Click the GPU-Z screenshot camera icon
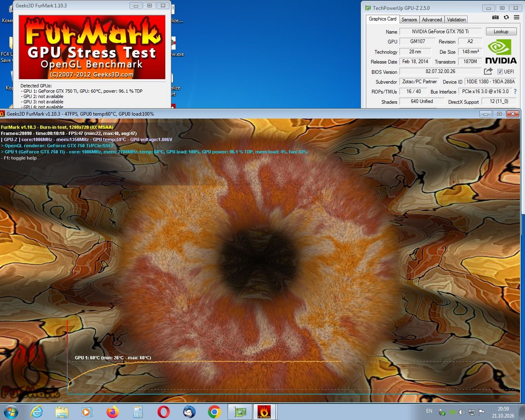The width and height of the screenshot is (525, 420). [495, 17]
